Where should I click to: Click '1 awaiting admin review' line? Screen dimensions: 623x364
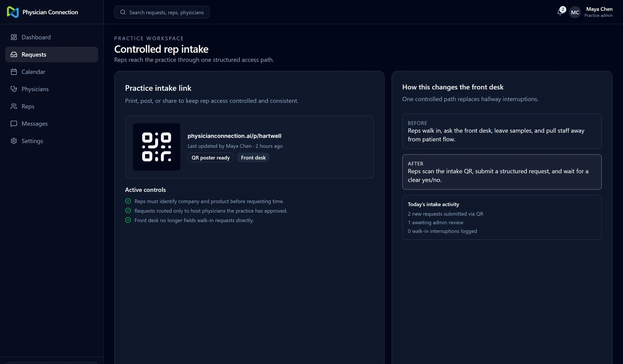click(435, 222)
